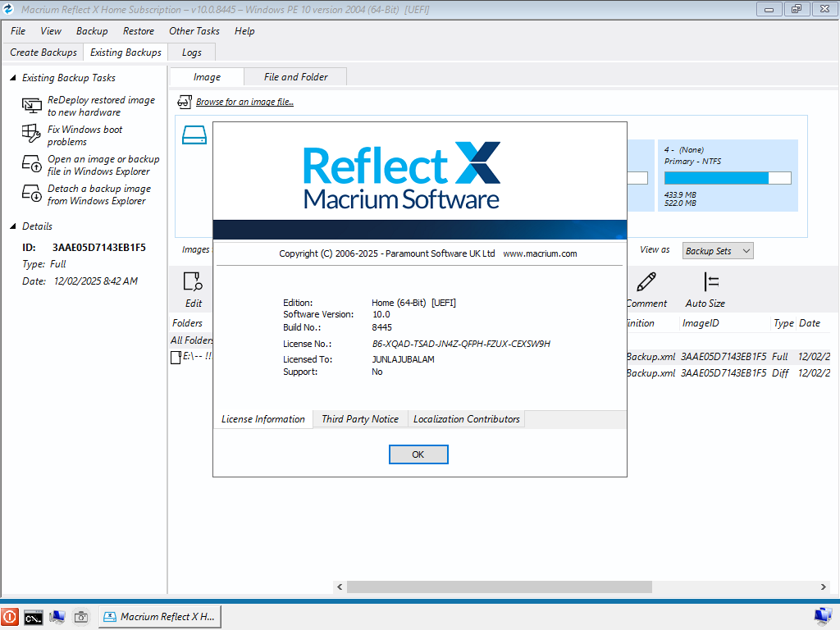The height and width of the screenshot is (630, 840).
Task: Click the license number text in the dialog
Action: 461,344
